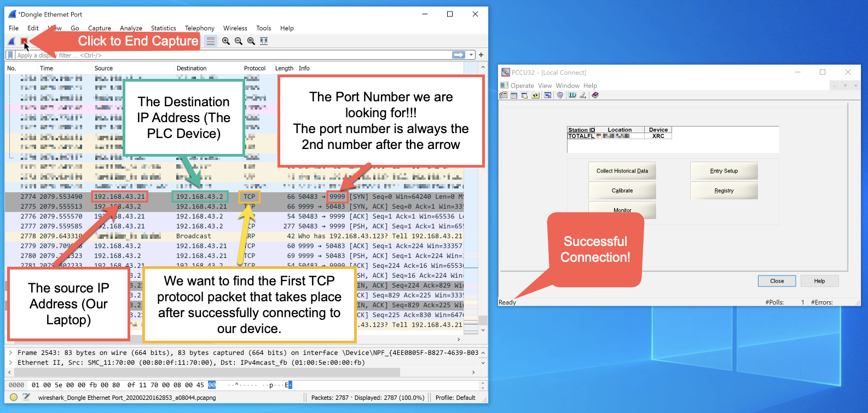Open Wireshark Capture menu
The height and width of the screenshot is (413, 868).
tap(100, 28)
